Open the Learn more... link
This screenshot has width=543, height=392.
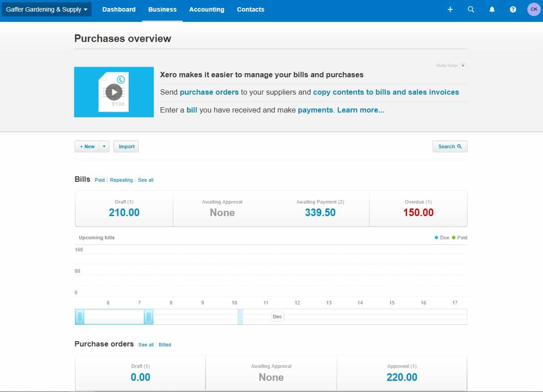(x=361, y=110)
